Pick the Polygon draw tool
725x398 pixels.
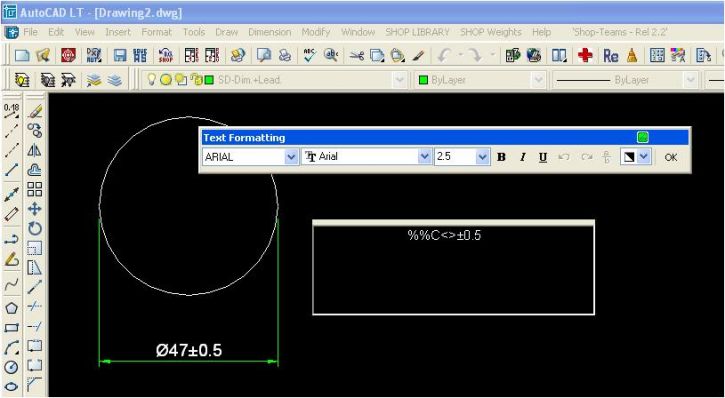12,307
